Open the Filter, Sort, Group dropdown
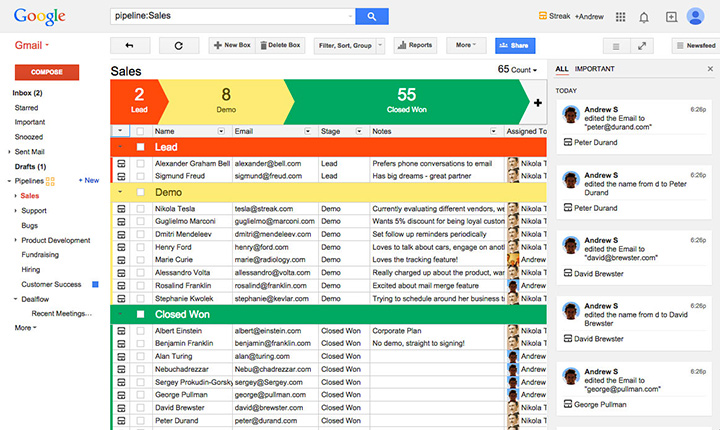Viewport: 720px width, 430px height. [344, 45]
